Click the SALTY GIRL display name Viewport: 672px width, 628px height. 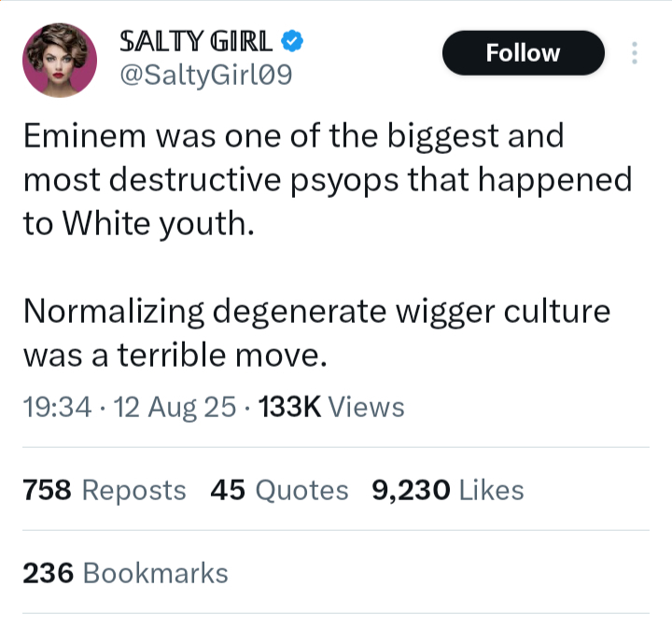point(196,41)
